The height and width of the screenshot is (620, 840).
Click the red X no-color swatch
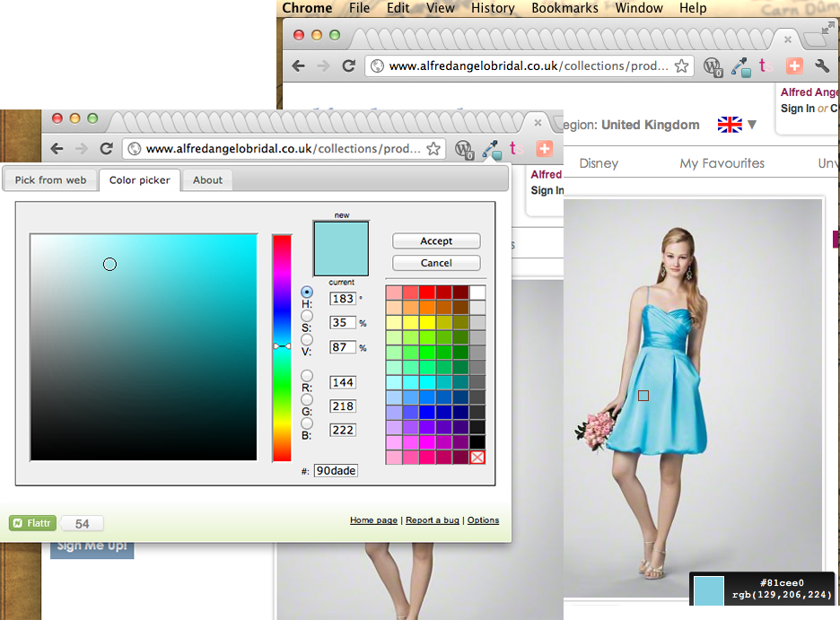tap(477, 458)
